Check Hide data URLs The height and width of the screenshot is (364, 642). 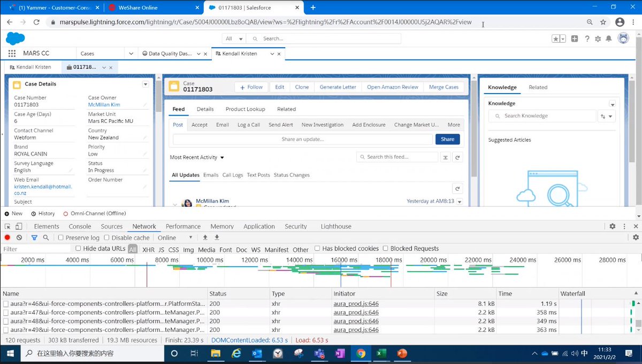point(78,249)
